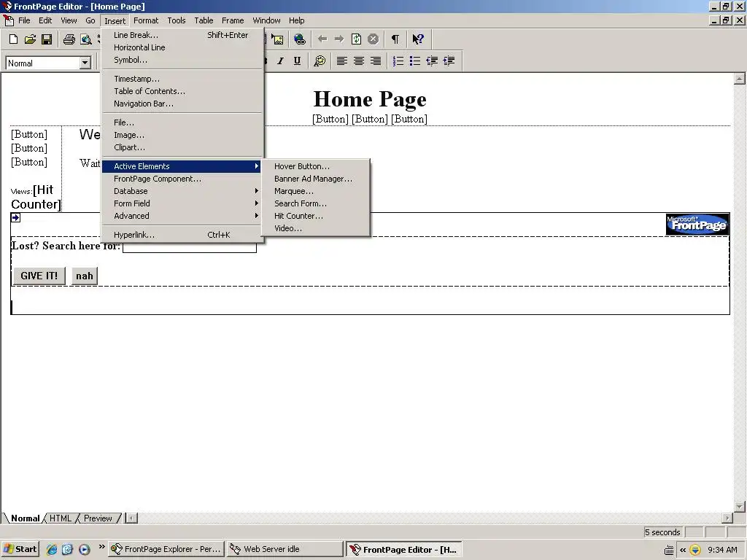Print the page using the printer icon
Screen dimensions: 747x560
(69, 39)
